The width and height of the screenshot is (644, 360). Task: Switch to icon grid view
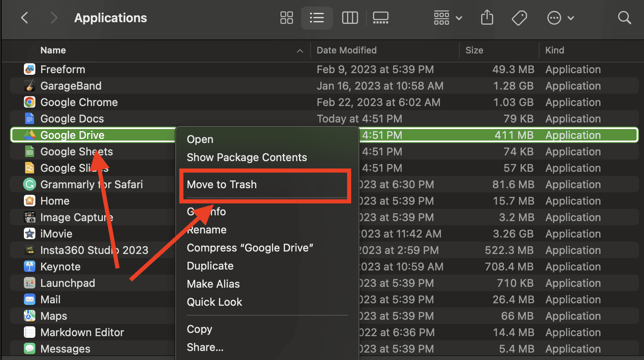(x=286, y=18)
